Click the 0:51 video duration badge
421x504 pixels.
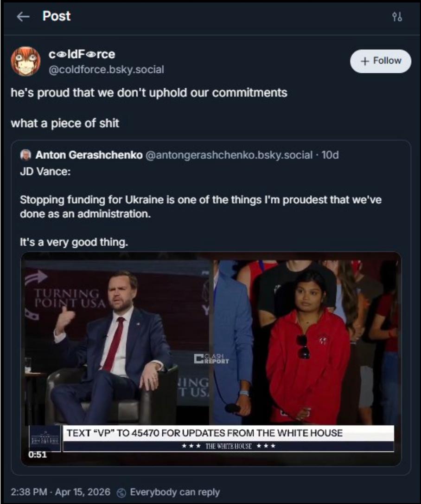[x=38, y=454]
